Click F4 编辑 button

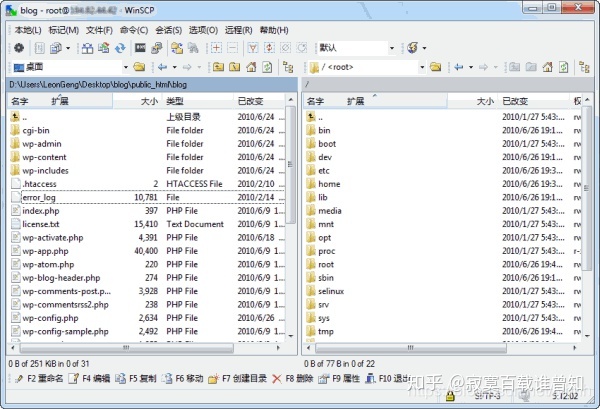tap(89, 378)
